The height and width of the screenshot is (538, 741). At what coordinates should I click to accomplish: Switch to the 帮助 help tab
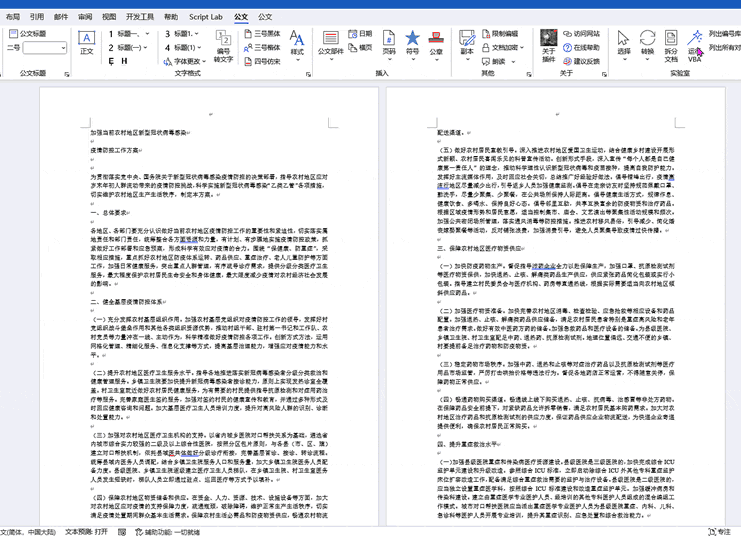click(x=171, y=17)
